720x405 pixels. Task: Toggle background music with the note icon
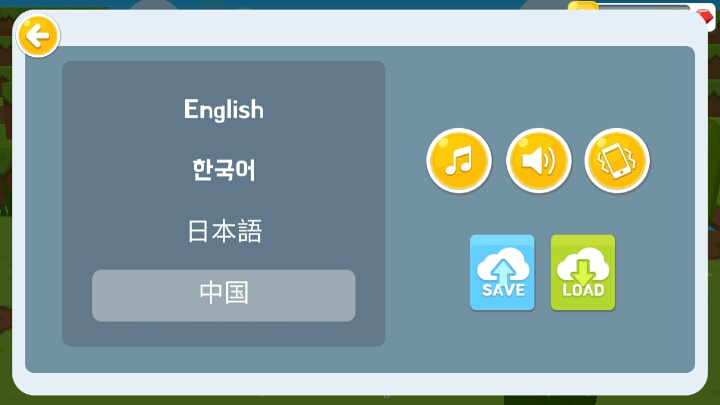tap(459, 161)
